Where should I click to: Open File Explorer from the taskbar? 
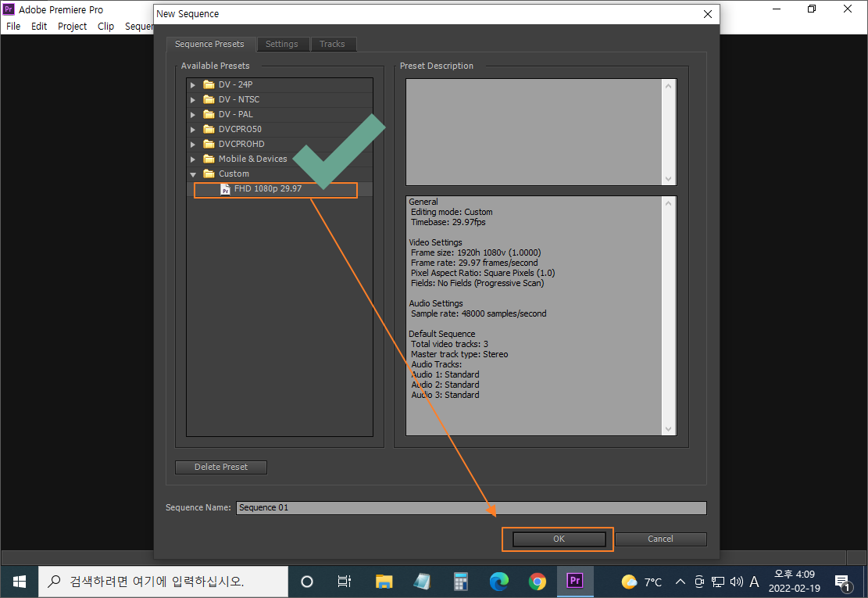(384, 582)
